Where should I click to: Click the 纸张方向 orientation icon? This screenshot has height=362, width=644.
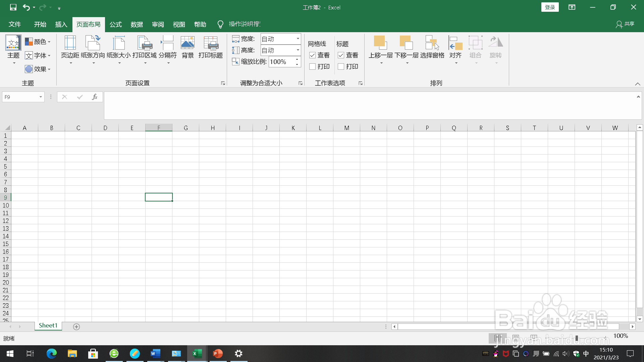[x=93, y=43]
